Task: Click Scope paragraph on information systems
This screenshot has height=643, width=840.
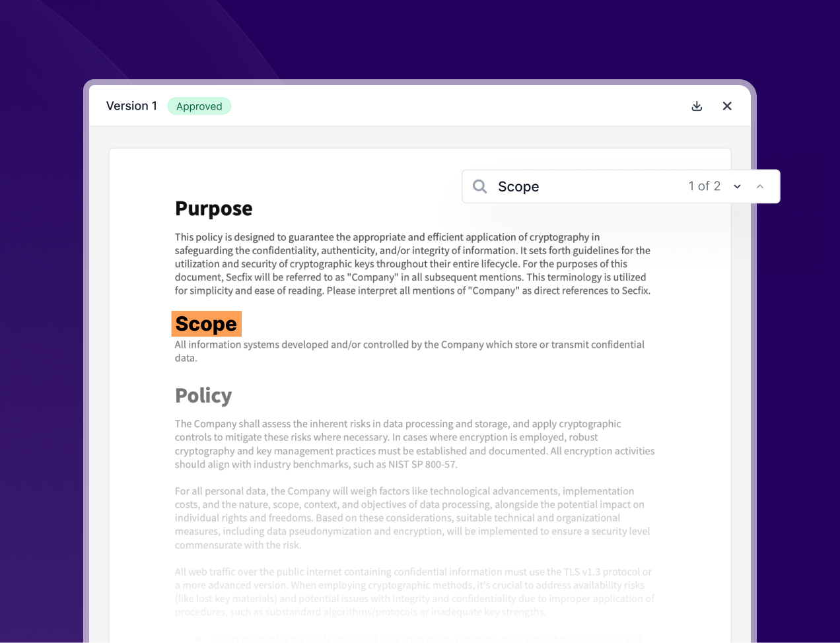Action: [409, 351]
